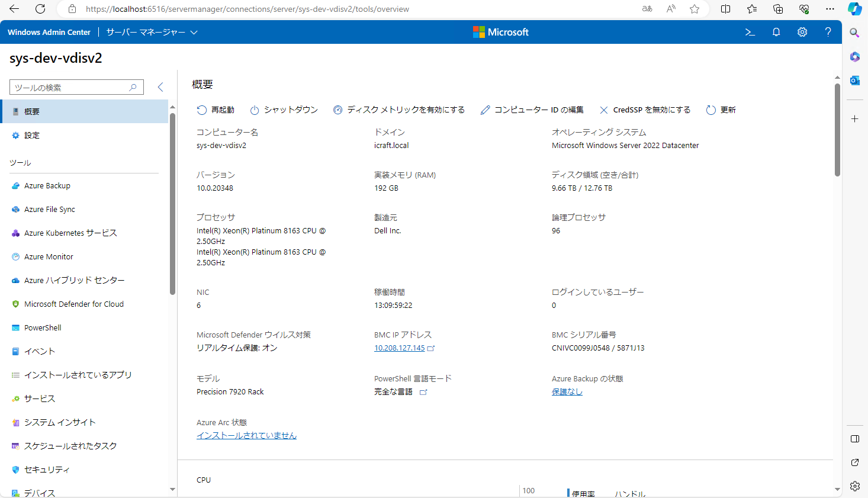Click the view site information lock icon
The image size is (868, 498).
tap(72, 9)
